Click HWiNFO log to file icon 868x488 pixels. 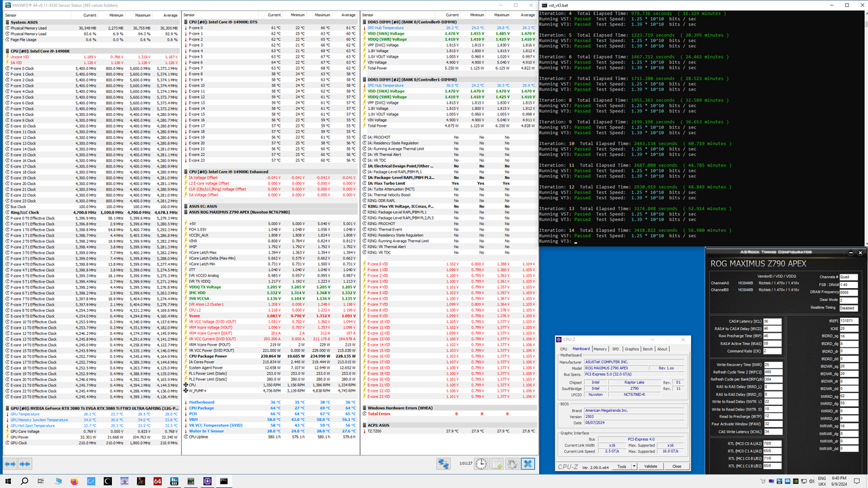(x=496, y=464)
